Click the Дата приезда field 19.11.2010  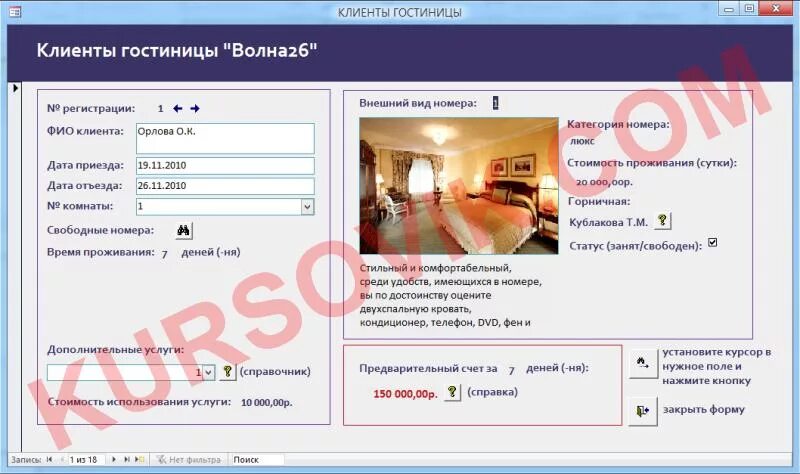click(x=225, y=166)
